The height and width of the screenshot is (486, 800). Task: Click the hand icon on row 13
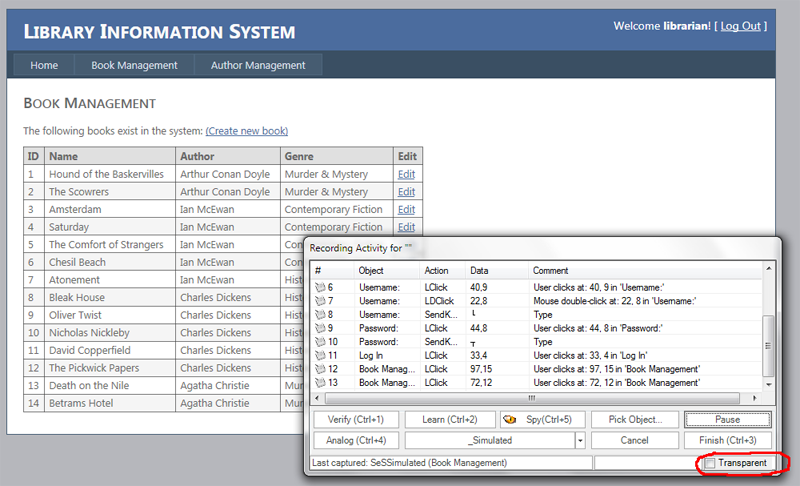pyautogui.click(x=320, y=382)
